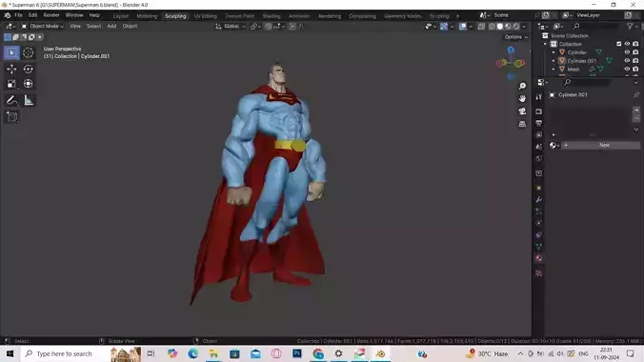This screenshot has height=362, width=644.
Task: Toggle the show gizmo button
Action: (x=444, y=27)
